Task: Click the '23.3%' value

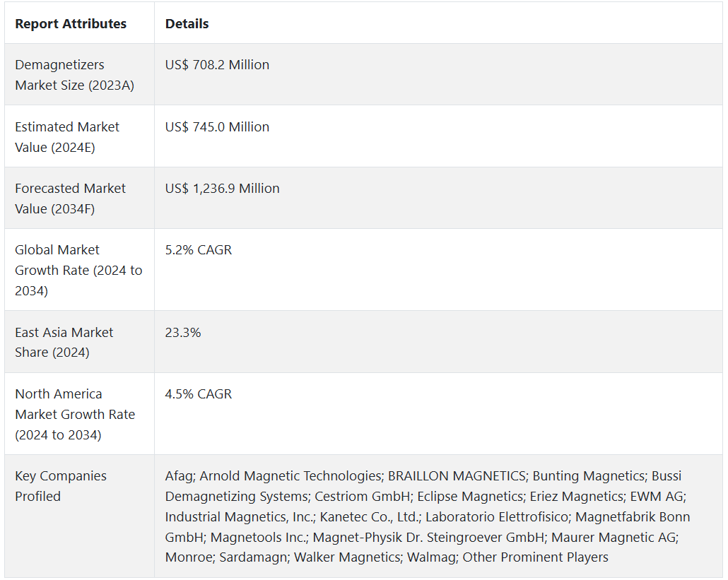Action: pyautogui.click(x=183, y=333)
